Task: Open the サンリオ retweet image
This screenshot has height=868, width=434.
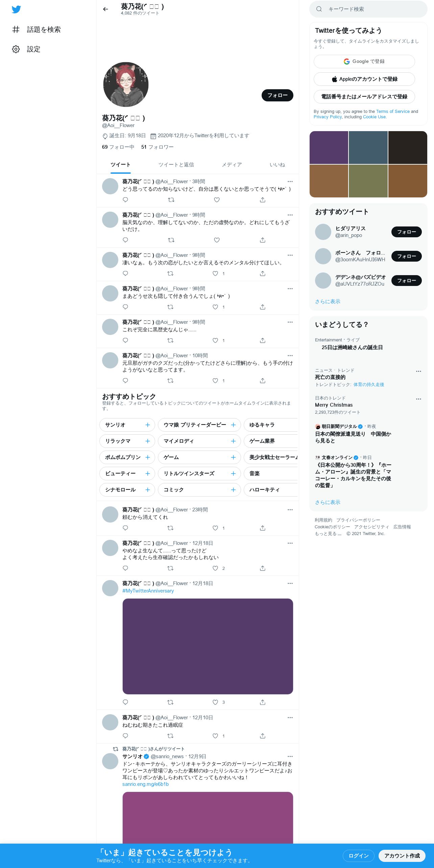Action: pos(208,818)
